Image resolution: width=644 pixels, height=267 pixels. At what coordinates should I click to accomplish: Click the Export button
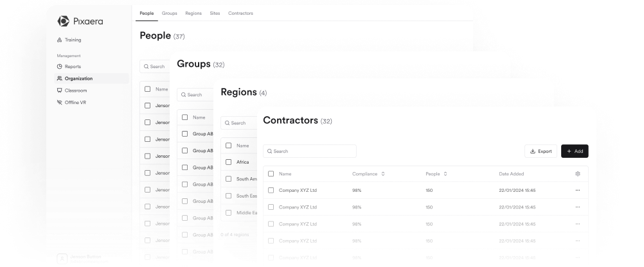click(541, 151)
